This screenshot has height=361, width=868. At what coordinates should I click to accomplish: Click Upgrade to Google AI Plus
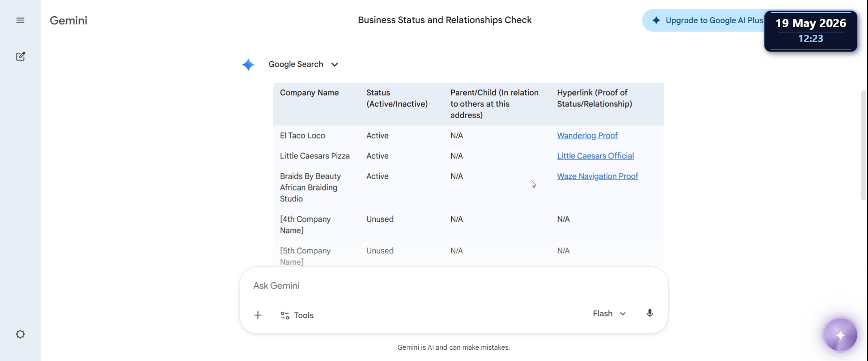[x=708, y=20]
